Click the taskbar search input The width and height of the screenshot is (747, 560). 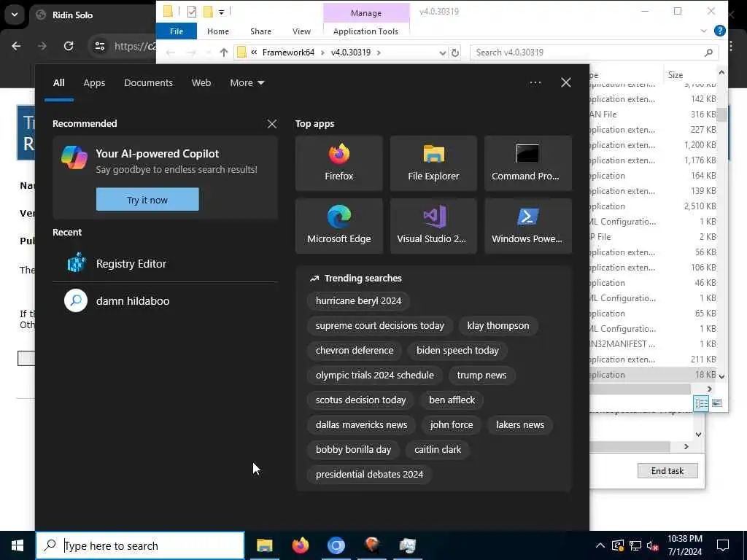pyautogui.click(x=140, y=545)
